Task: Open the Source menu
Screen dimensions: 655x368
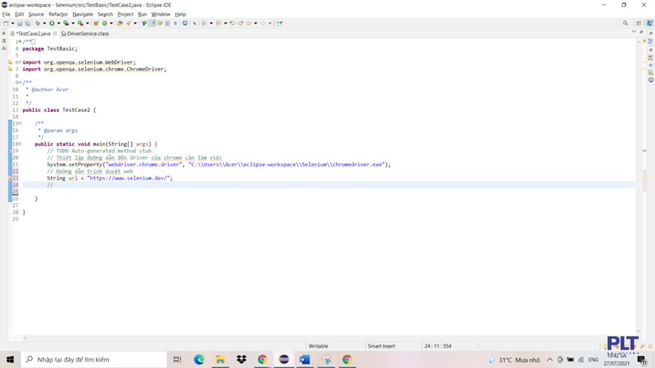Action: pos(36,14)
